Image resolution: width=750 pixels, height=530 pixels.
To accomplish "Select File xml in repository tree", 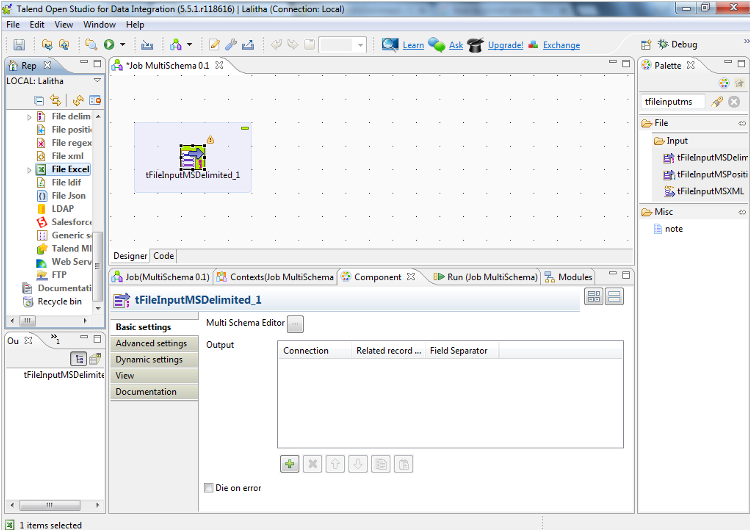I will 67,156.
